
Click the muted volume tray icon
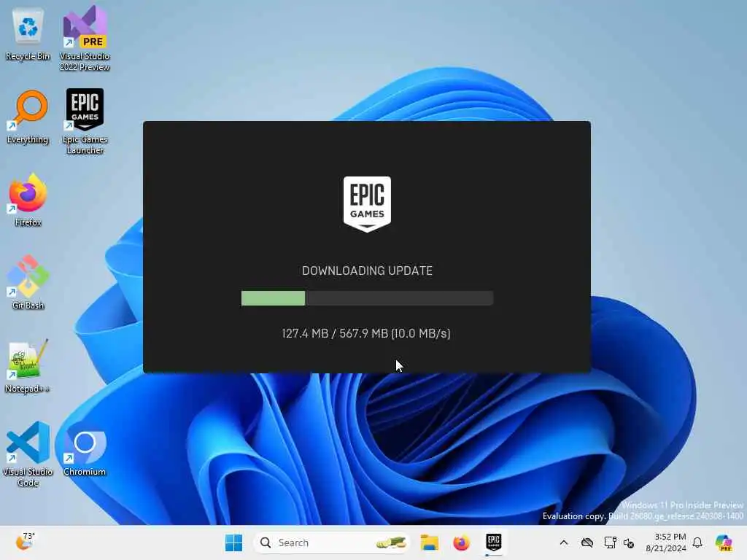pyautogui.click(x=628, y=542)
